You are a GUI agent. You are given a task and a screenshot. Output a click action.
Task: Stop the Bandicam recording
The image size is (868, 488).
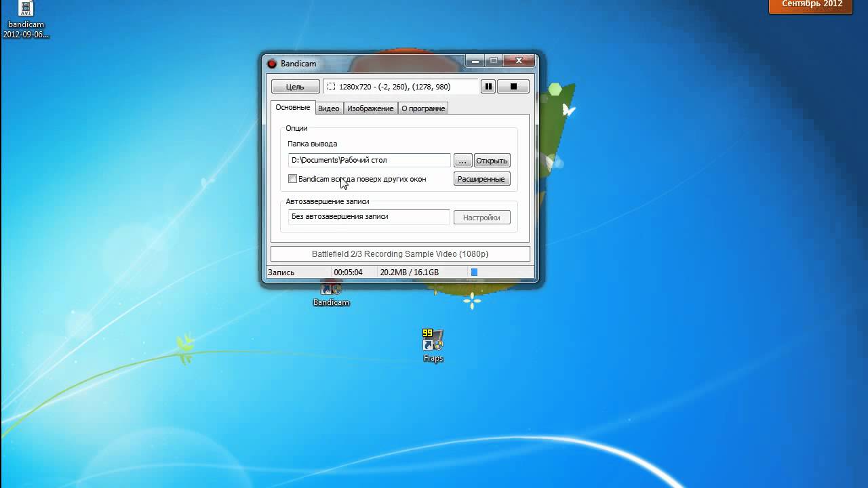[x=513, y=87]
